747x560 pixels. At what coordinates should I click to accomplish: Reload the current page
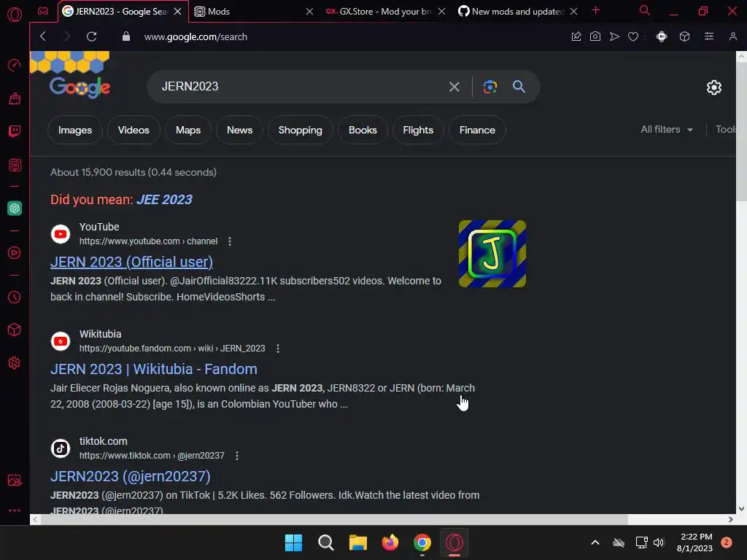(x=91, y=36)
